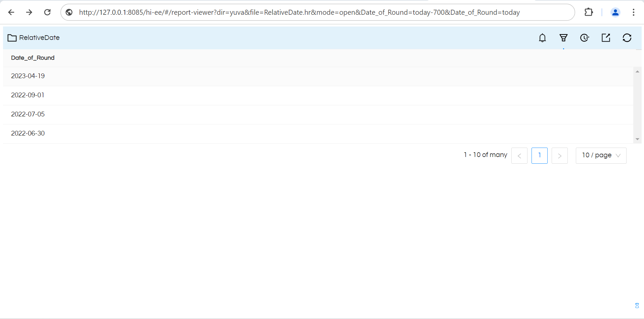The image size is (644, 319).
Task: Open the schedule clock icon
Action: pos(585,38)
